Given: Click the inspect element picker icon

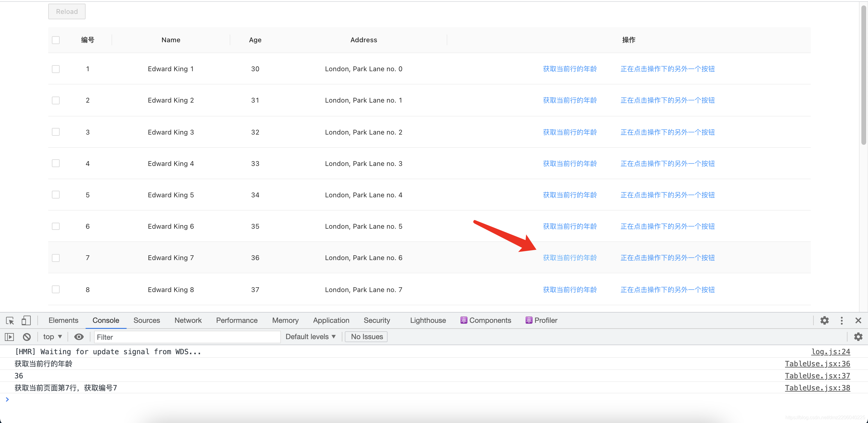Looking at the screenshot, I should click(x=10, y=320).
